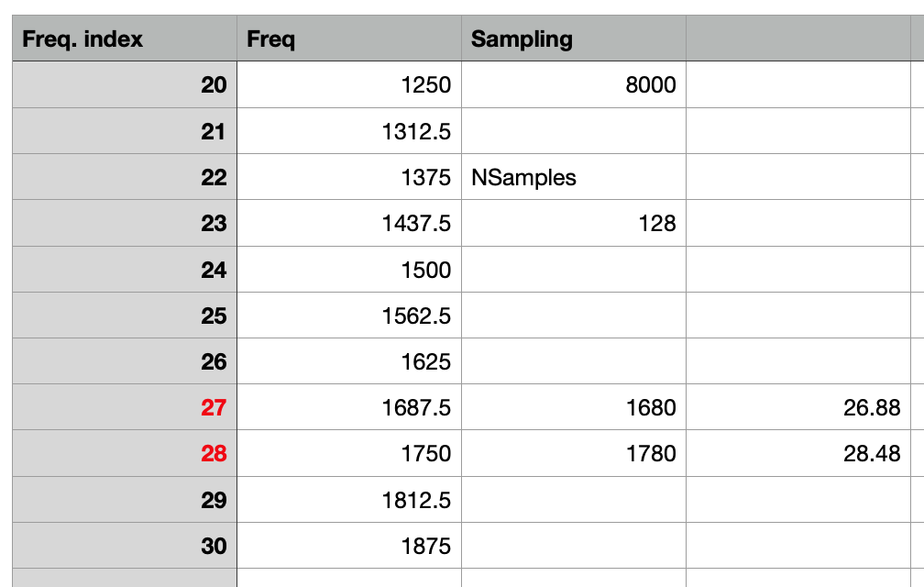Select the Freq column header cell
The width and height of the screenshot is (924, 587).
[348, 39]
